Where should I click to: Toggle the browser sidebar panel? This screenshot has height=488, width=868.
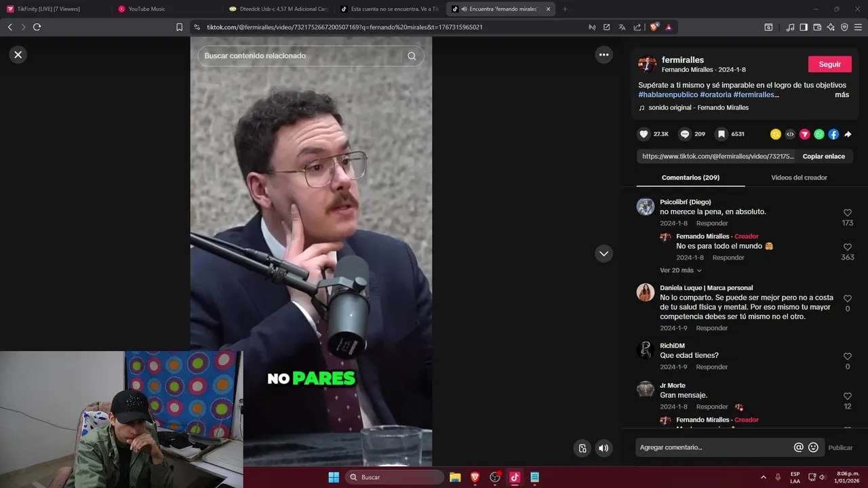click(x=804, y=27)
